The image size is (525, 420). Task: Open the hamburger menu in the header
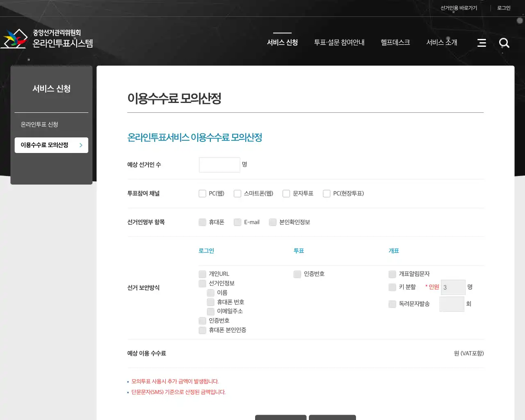click(482, 42)
